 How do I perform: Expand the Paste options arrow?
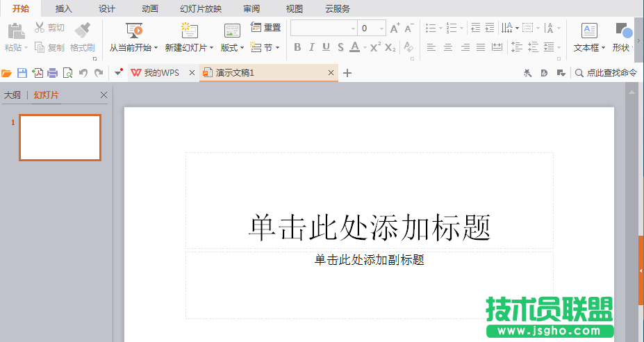[26, 48]
